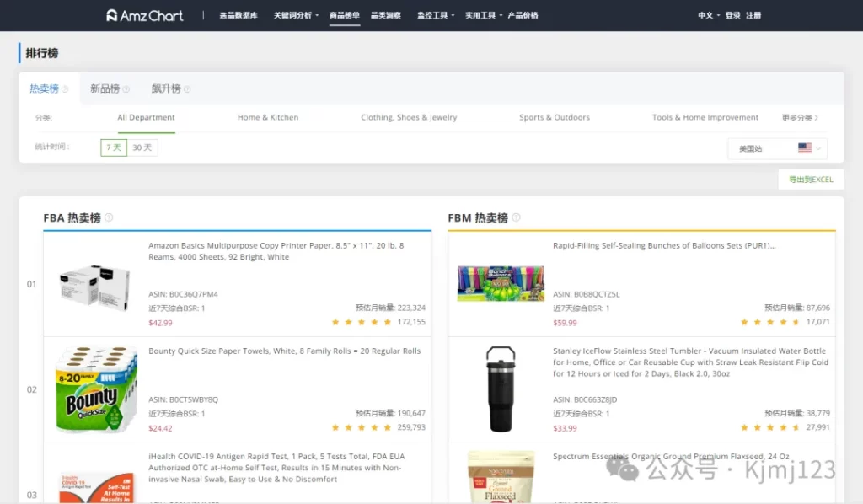Click help icon next to FBA 热卖榜

point(109,217)
